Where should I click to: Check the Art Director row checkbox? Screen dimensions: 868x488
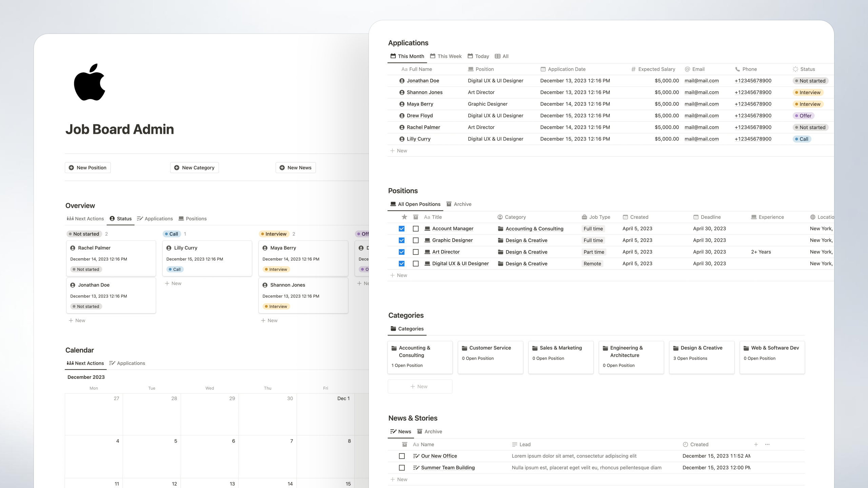coord(416,252)
